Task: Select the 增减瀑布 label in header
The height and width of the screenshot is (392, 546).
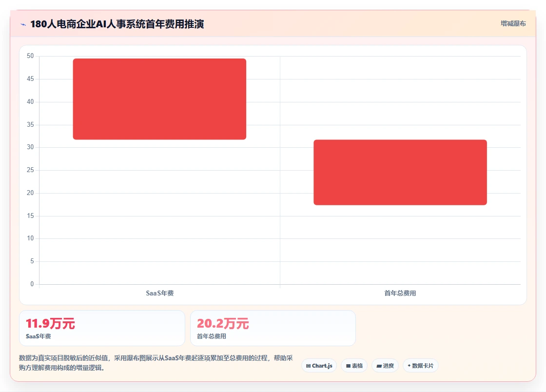Action: 513,23
